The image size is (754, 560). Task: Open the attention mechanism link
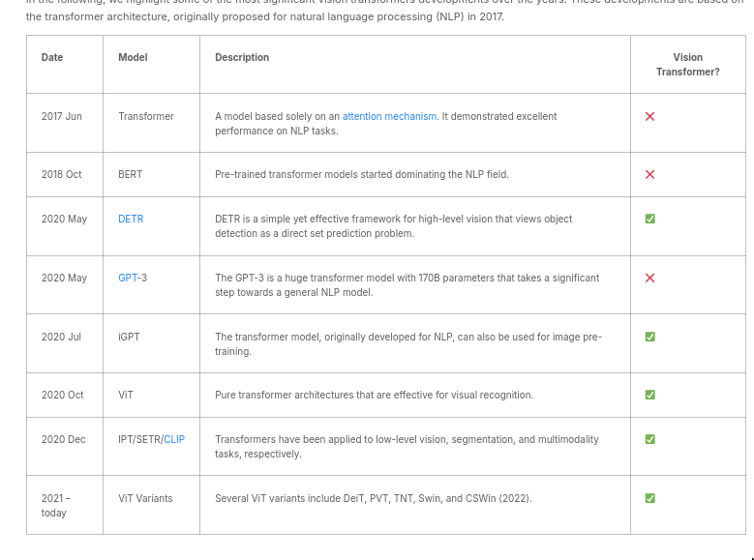click(389, 116)
